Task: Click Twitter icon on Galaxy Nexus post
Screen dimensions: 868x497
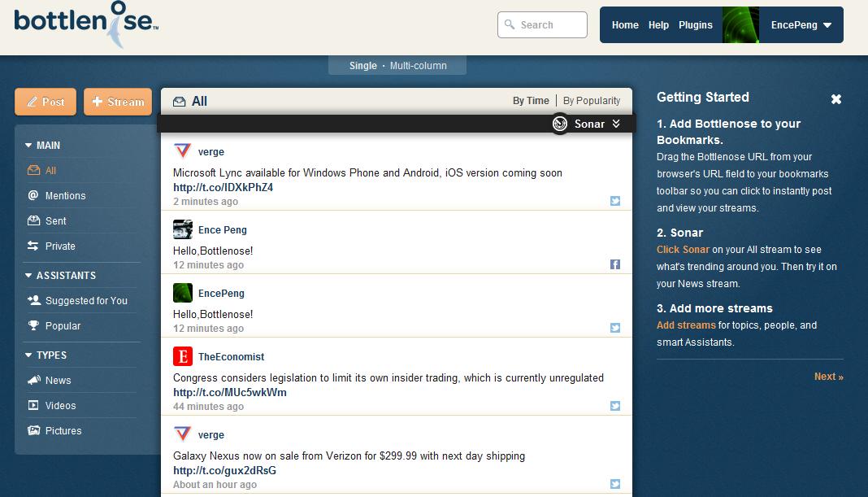Action: click(615, 484)
